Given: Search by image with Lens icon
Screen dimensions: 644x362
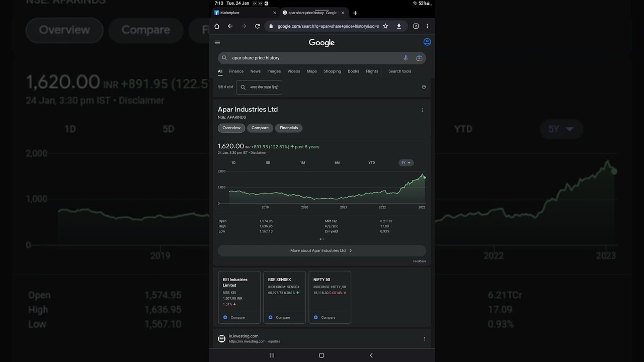Looking at the screenshot, I should coord(419,58).
